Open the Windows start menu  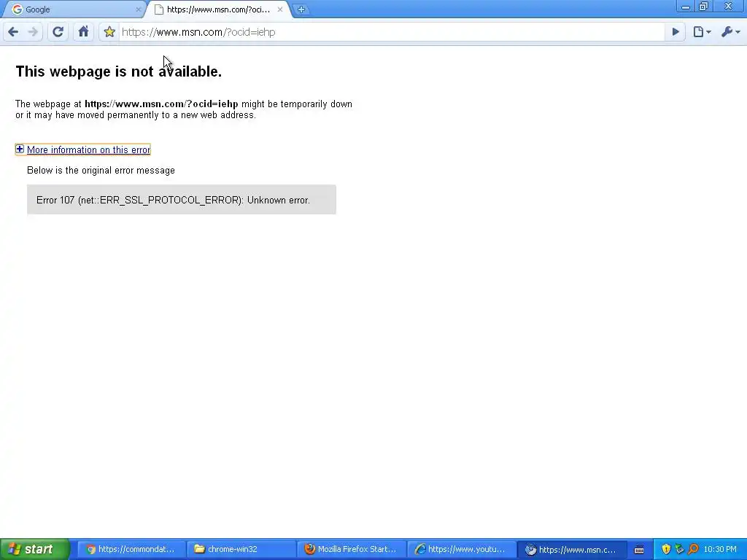(35, 549)
